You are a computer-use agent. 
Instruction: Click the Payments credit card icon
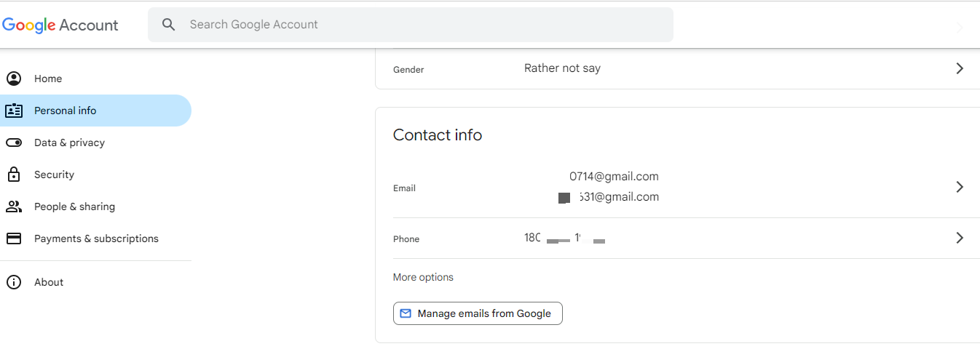click(13, 238)
